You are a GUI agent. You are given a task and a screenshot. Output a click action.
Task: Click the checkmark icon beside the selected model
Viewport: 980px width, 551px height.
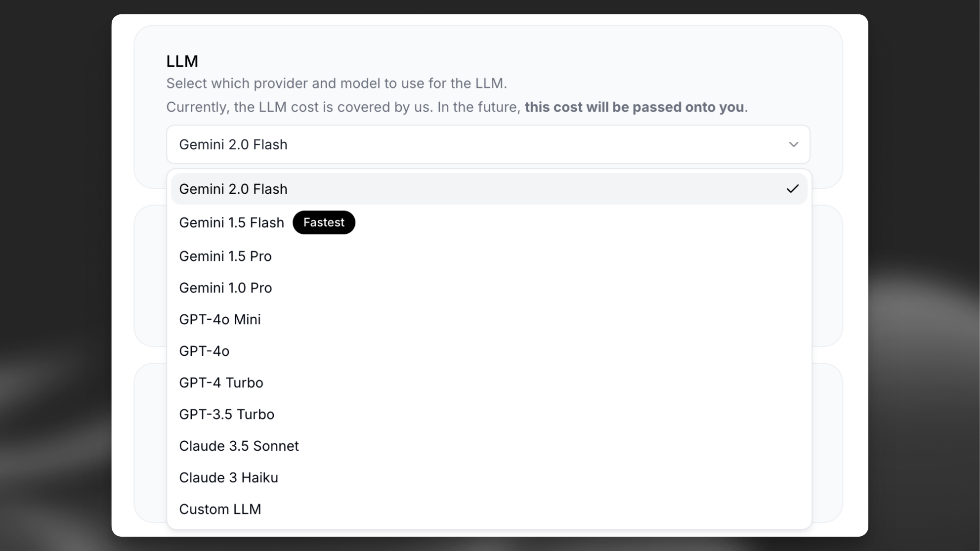pyautogui.click(x=792, y=189)
